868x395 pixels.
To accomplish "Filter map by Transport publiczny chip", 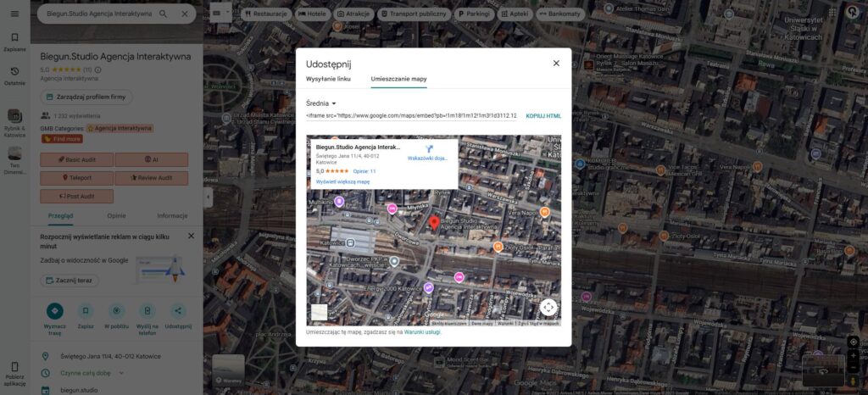I will [x=414, y=14].
